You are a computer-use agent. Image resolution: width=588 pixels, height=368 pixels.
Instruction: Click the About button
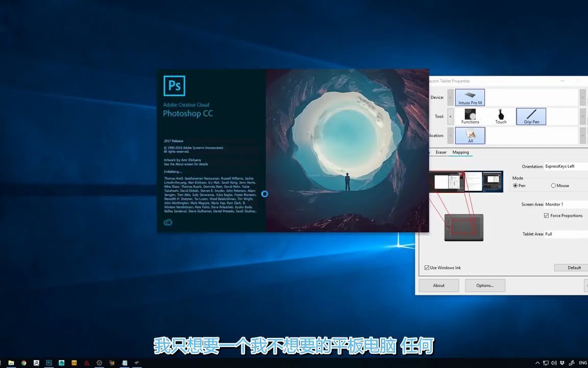(438, 285)
